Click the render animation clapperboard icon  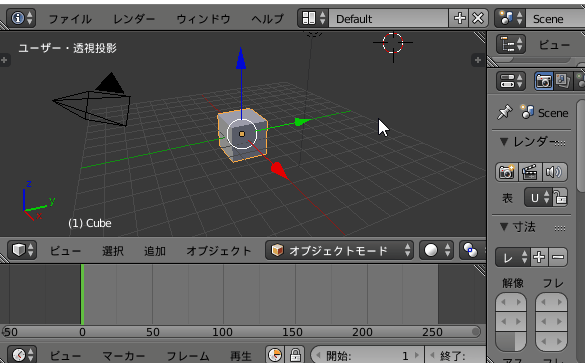pyautogui.click(x=530, y=172)
